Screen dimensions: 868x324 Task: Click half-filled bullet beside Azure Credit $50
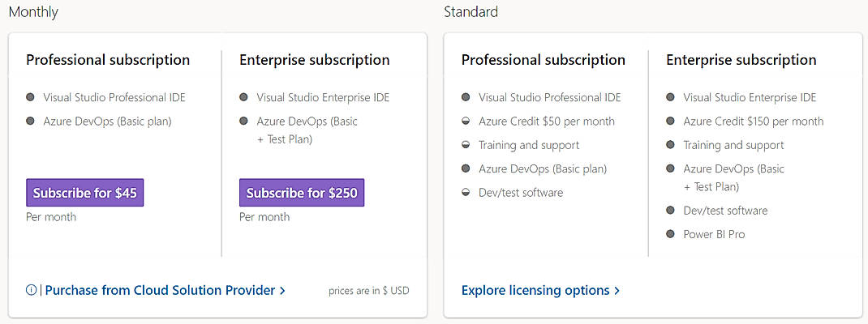pos(466,121)
